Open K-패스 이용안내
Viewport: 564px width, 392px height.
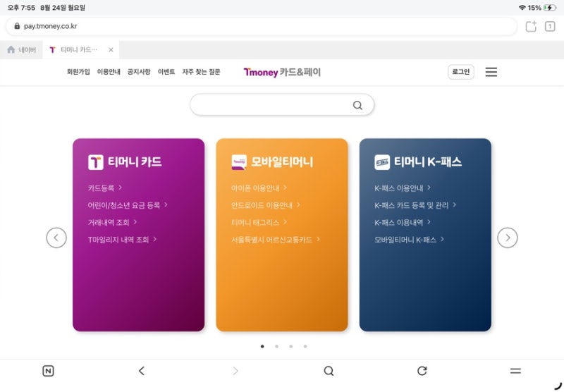coord(403,188)
